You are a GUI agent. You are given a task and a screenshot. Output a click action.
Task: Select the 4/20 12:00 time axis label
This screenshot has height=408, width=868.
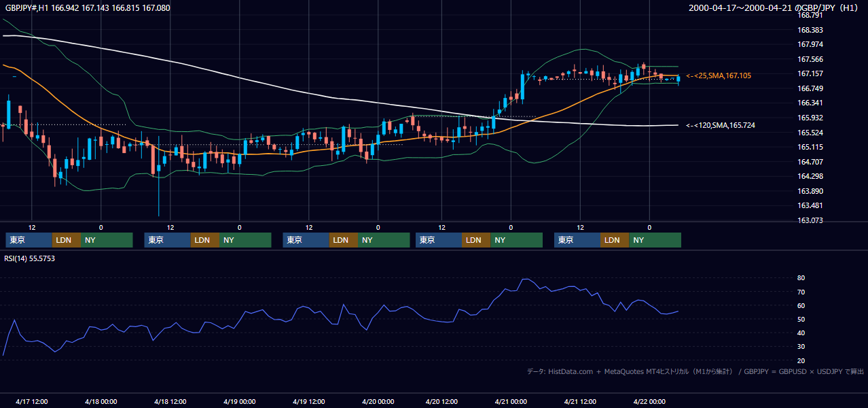click(441, 401)
